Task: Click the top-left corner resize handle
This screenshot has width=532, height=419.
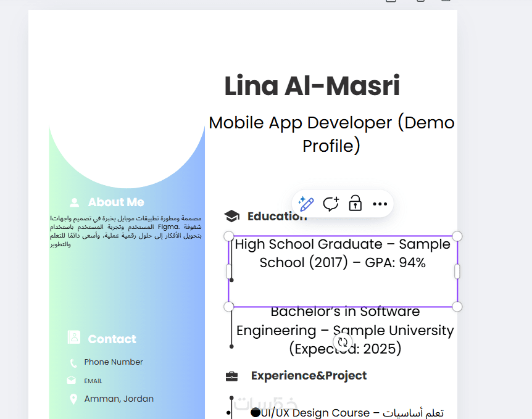Action: tap(228, 236)
